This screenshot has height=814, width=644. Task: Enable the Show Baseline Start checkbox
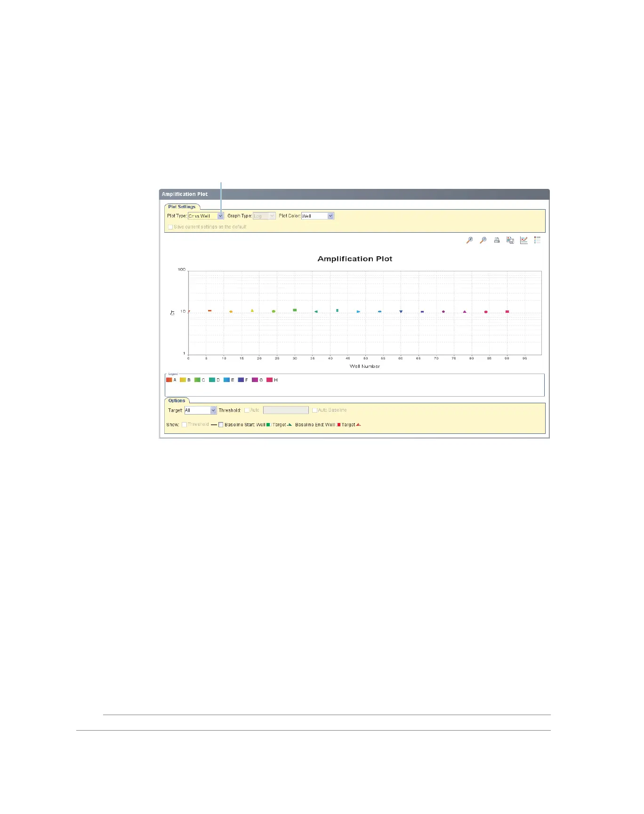pyautogui.click(x=221, y=425)
